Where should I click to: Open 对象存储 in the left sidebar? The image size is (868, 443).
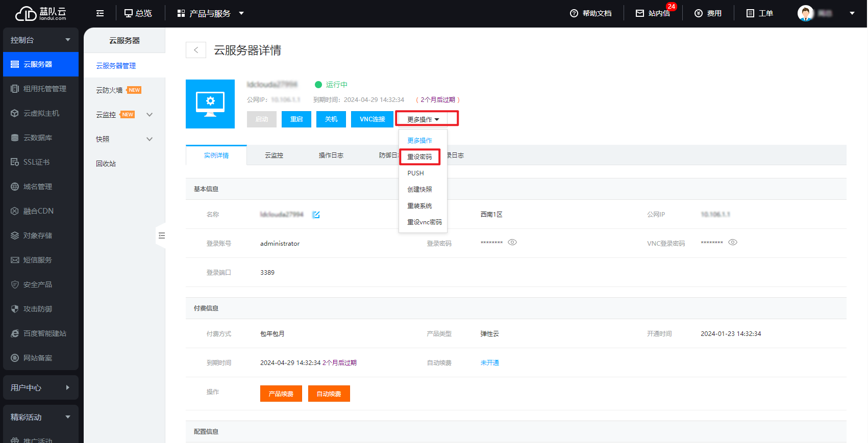(38, 236)
